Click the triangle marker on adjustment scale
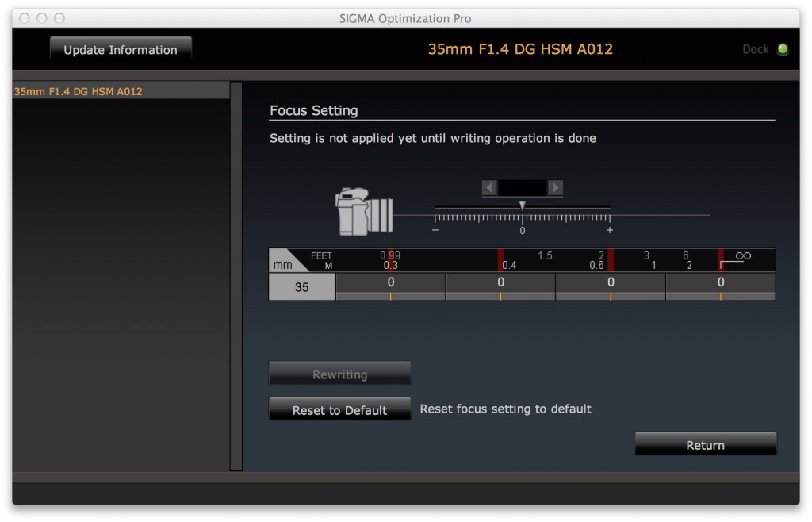 (x=522, y=205)
